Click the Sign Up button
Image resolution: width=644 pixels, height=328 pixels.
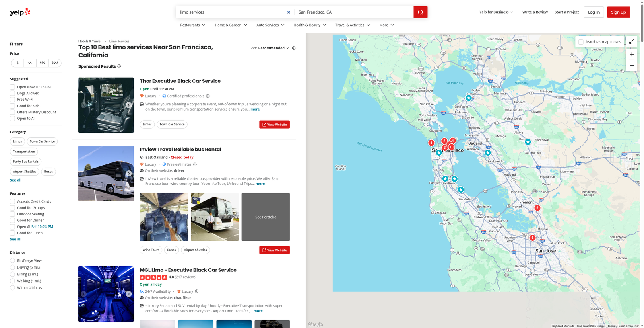(x=618, y=12)
